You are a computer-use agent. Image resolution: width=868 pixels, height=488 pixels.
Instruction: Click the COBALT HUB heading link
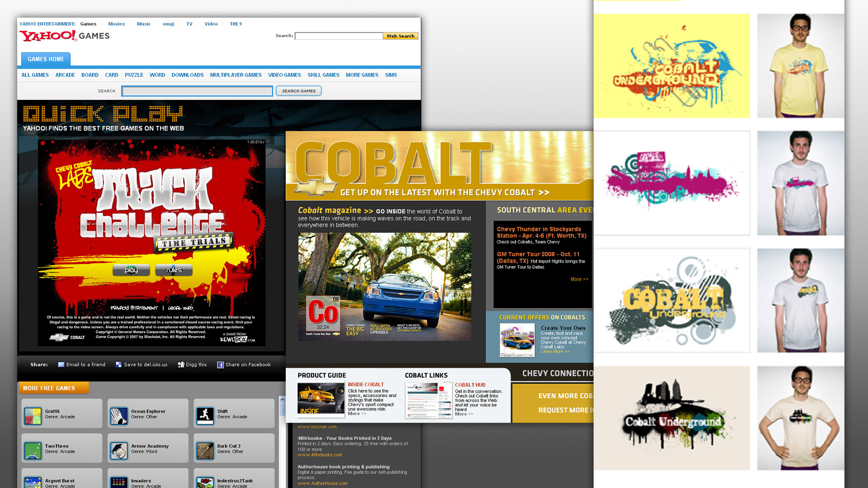470,385
